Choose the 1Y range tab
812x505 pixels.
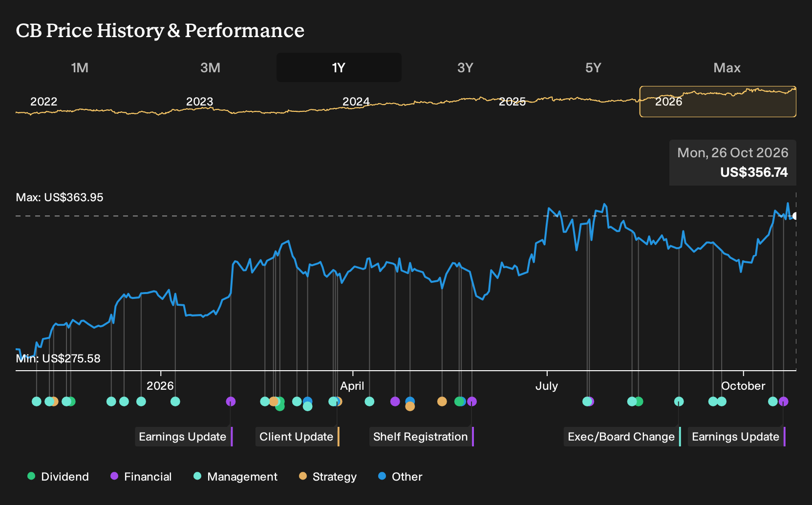coord(339,67)
